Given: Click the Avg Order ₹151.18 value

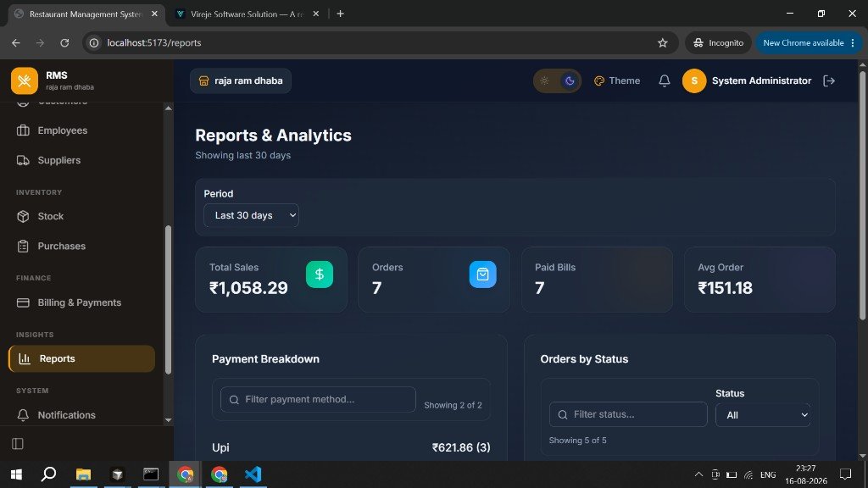Looking at the screenshot, I should 726,288.
